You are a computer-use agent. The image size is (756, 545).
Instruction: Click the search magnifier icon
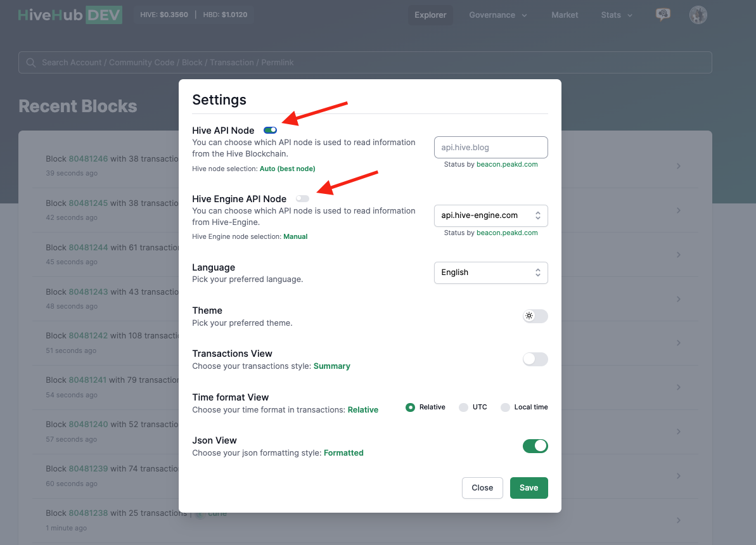click(31, 63)
